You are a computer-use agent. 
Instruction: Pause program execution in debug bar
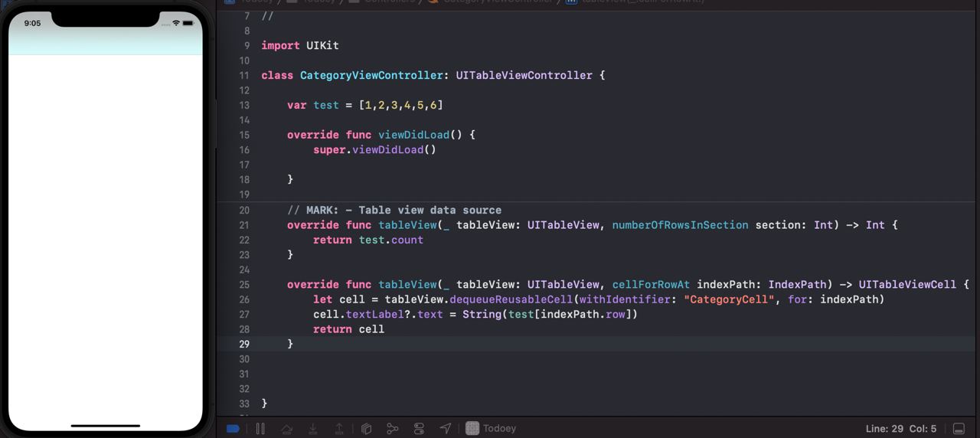pos(260,429)
